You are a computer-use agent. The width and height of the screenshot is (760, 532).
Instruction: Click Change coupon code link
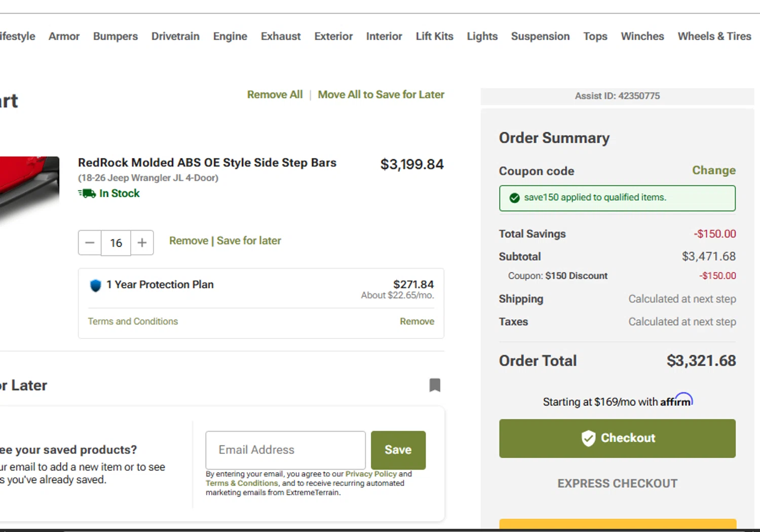713,170
